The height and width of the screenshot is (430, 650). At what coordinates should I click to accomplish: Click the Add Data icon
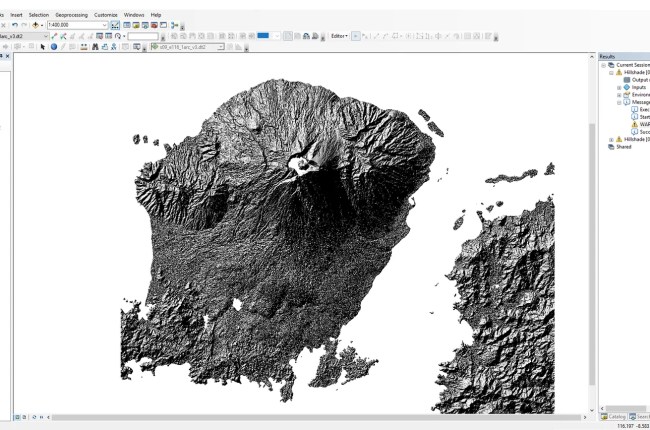pos(35,25)
